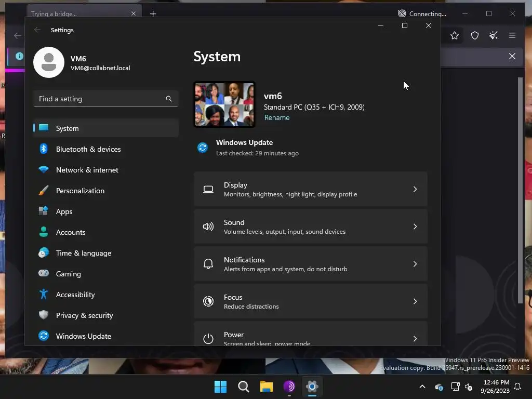Screen dimensions: 532x399
Task: Dismiss the browser notification bar
Action: click(x=512, y=56)
